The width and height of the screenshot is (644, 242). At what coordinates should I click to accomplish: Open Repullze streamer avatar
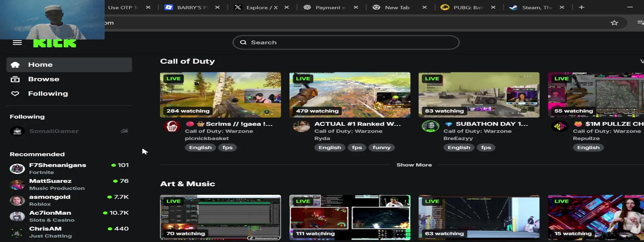560,127
